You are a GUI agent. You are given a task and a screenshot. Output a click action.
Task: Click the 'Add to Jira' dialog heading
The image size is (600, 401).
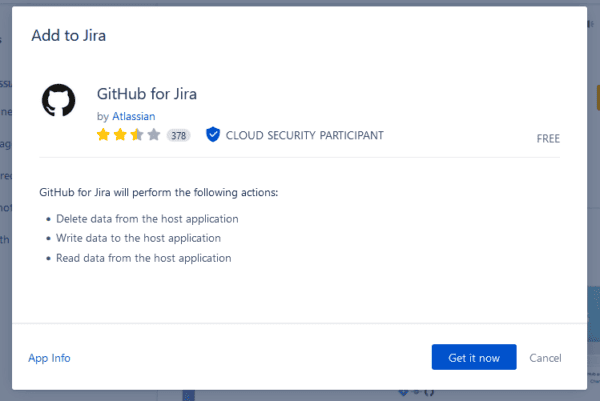click(x=68, y=36)
